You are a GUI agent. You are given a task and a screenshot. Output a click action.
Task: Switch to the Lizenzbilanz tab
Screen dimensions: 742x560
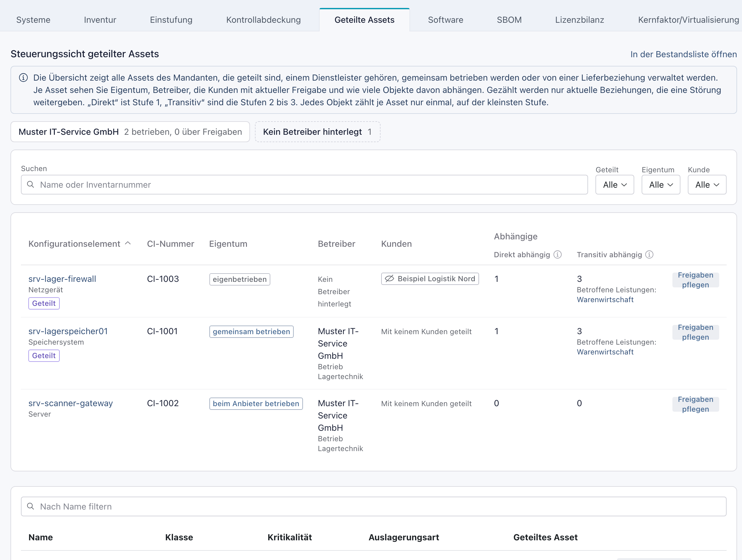point(579,20)
